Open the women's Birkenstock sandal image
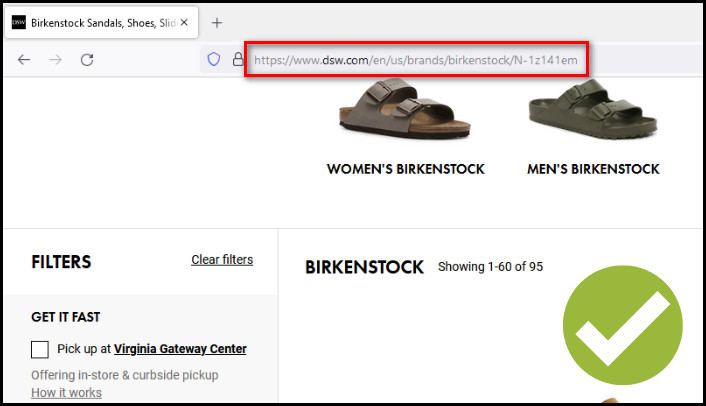The height and width of the screenshot is (406, 706). [x=405, y=109]
